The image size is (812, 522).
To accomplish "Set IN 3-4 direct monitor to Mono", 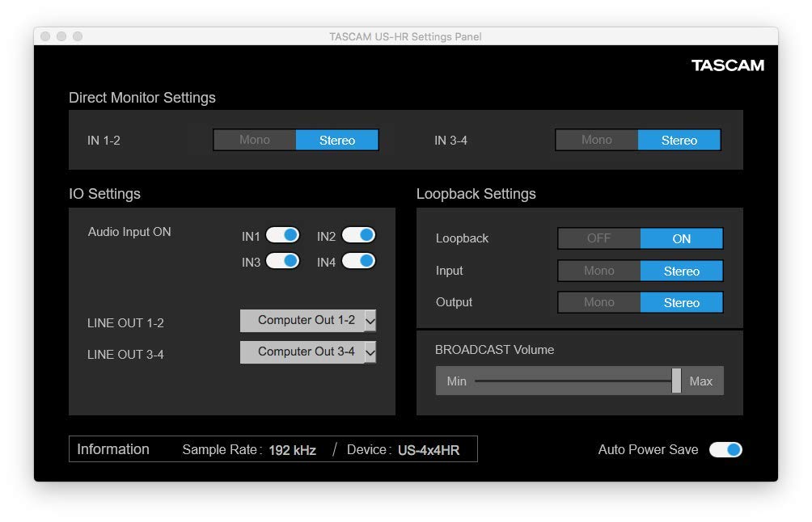I will tap(596, 140).
